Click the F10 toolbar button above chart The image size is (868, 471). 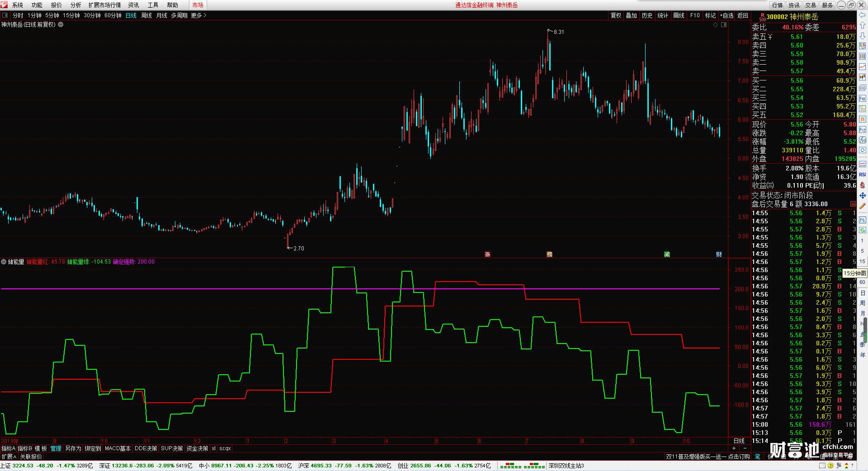pyautogui.click(x=695, y=15)
